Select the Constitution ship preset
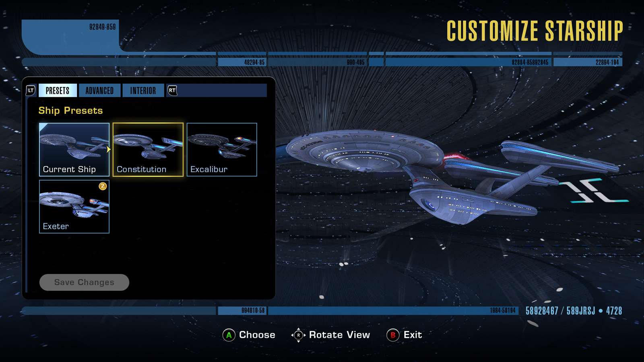The image size is (644, 362). (x=148, y=150)
